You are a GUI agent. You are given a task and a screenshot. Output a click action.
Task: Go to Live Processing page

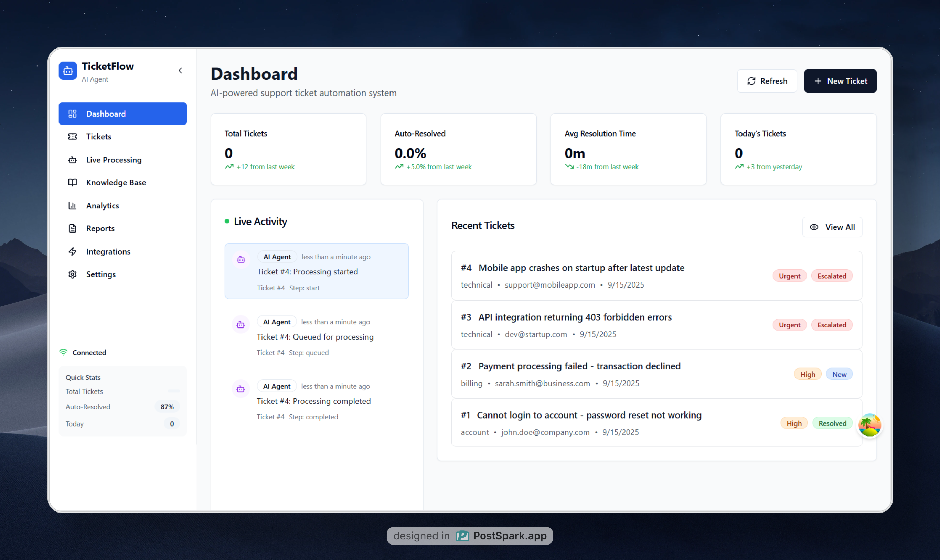click(x=114, y=160)
